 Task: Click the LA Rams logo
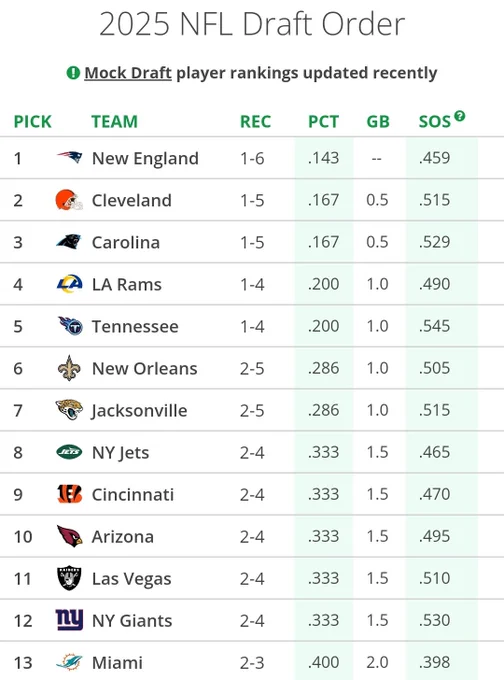pyautogui.click(x=69, y=284)
